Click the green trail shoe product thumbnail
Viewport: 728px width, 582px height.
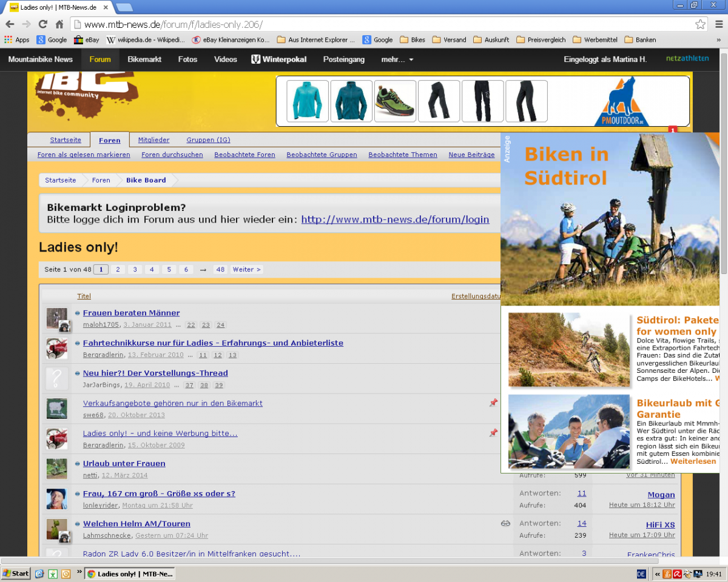[x=395, y=101]
